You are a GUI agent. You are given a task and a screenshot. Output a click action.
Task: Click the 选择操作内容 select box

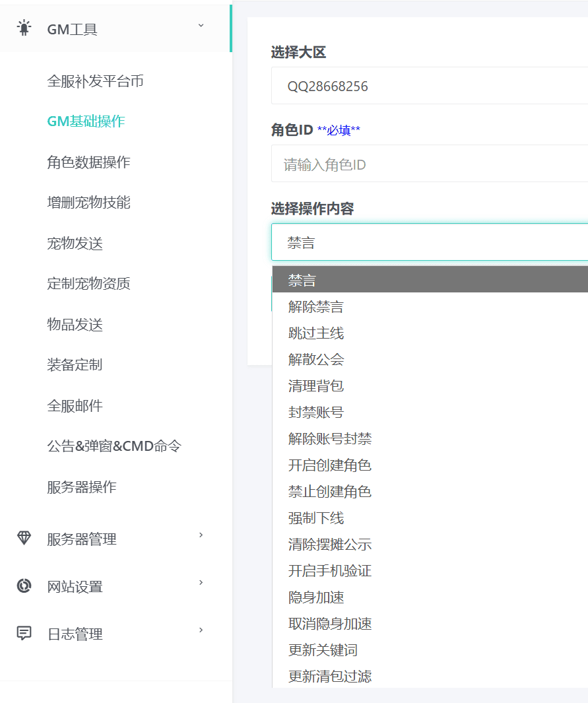(429, 242)
